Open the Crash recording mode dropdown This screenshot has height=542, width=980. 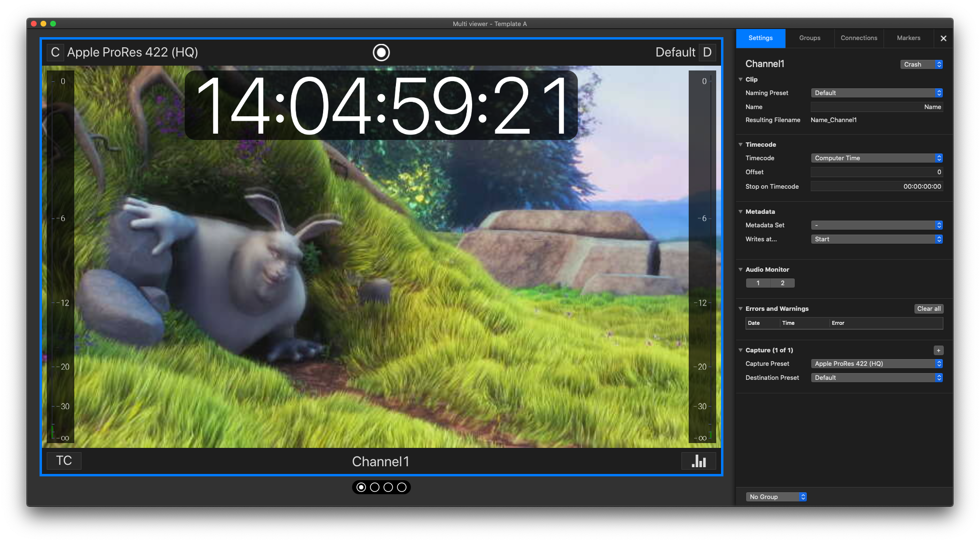(921, 64)
